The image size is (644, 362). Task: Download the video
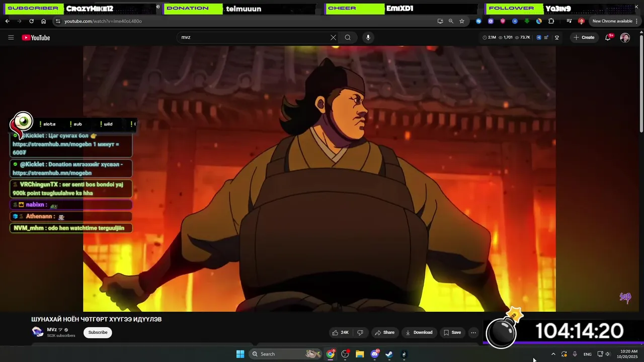(419, 332)
